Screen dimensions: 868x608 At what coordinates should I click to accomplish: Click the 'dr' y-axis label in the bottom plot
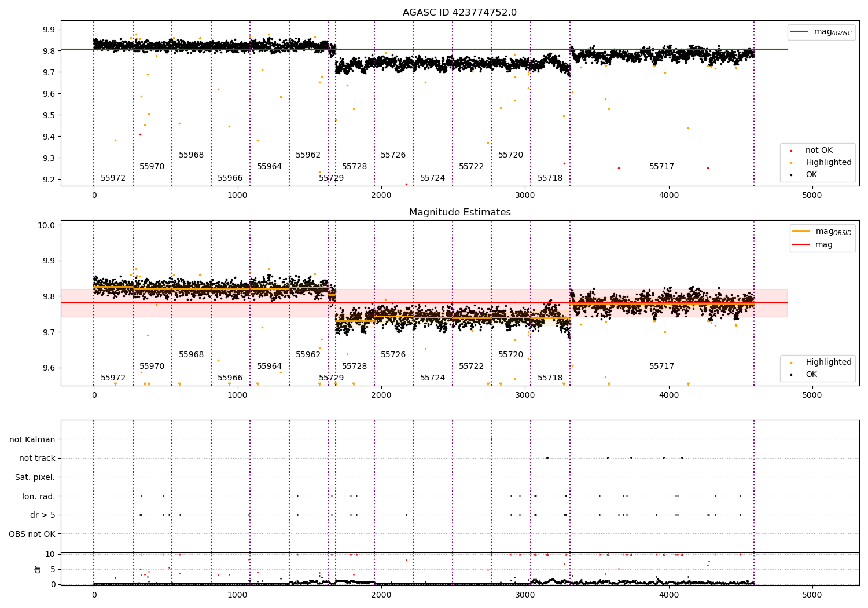click(38, 569)
